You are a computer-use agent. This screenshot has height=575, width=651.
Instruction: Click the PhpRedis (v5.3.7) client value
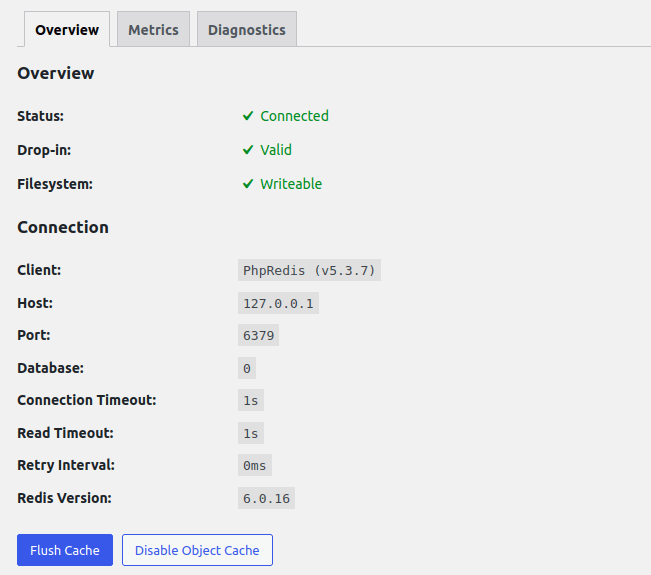point(310,270)
